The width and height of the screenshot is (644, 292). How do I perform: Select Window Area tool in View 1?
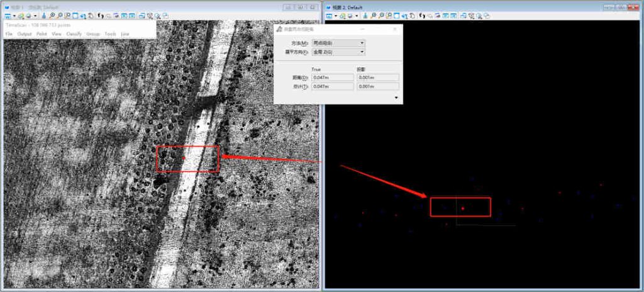[67, 16]
